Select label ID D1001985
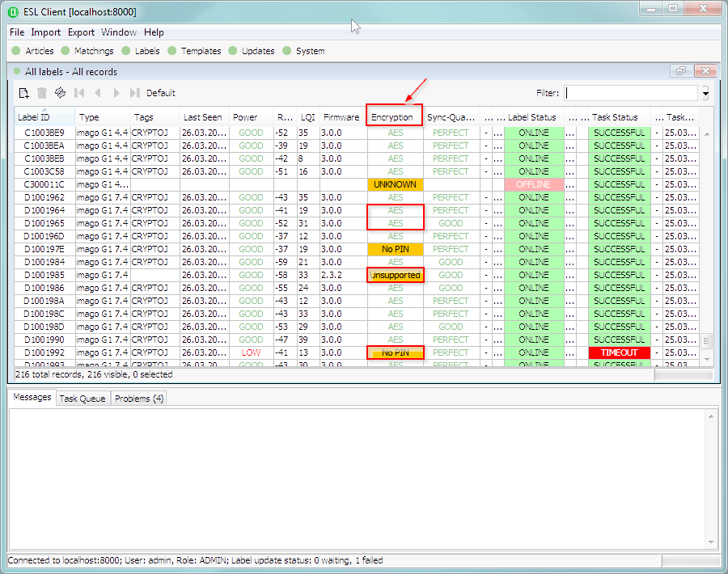This screenshot has height=574, width=728. tap(44, 275)
